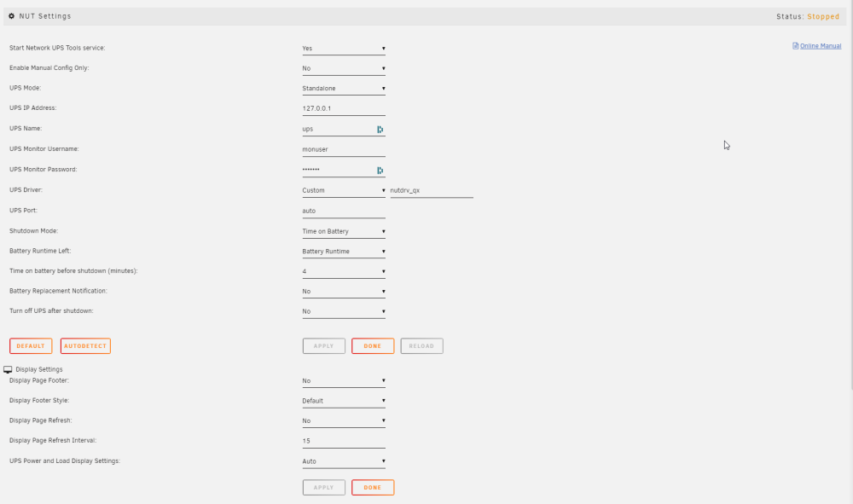The height and width of the screenshot is (504, 853).
Task: Open the UPS Power and Load Display Settings dropdown
Action: [344, 461]
